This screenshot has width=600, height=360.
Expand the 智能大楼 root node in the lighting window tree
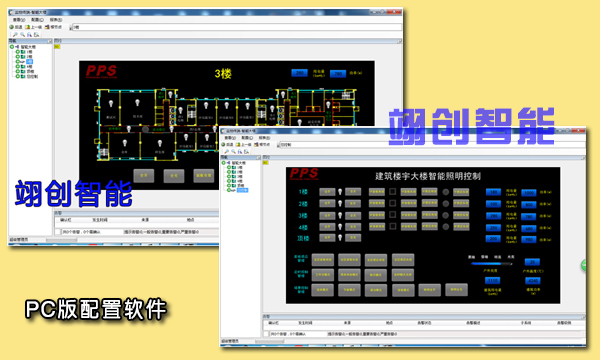point(224,163)
